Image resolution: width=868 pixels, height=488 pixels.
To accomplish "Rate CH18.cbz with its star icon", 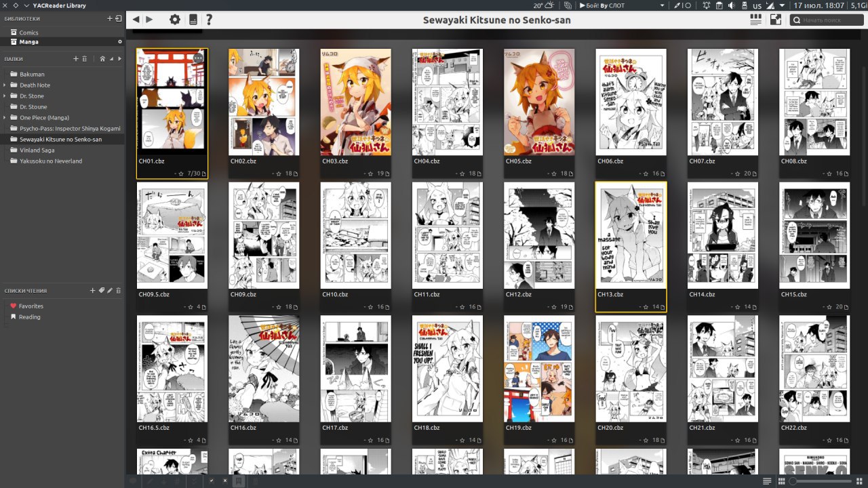I will point(462,441).
